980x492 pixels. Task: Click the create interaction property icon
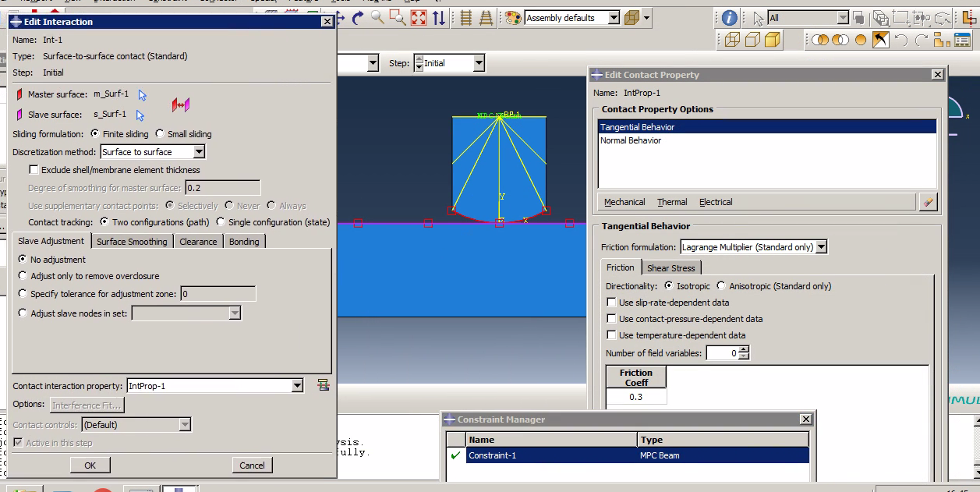click(x=323, y=385)
